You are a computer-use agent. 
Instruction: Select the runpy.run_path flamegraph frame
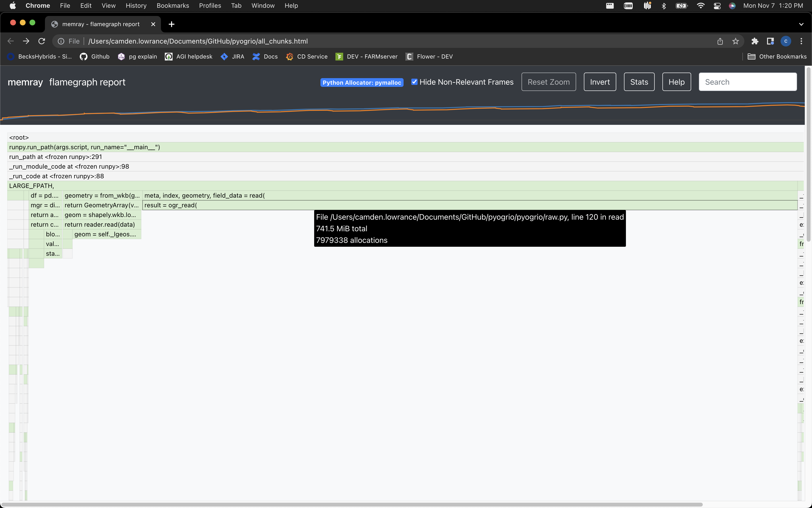click(x=405, y=147)
